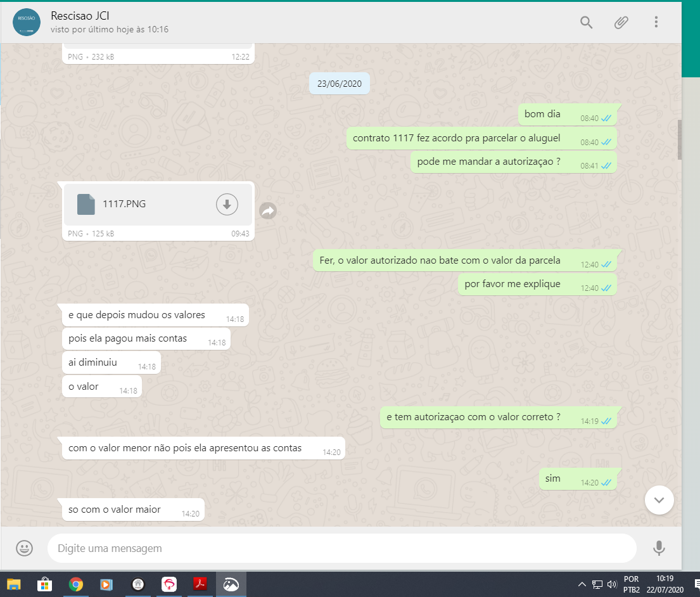Screen dimensions: 700x597
Task: Open Microsoft Store from the taskbar
Action: (45, 584)
